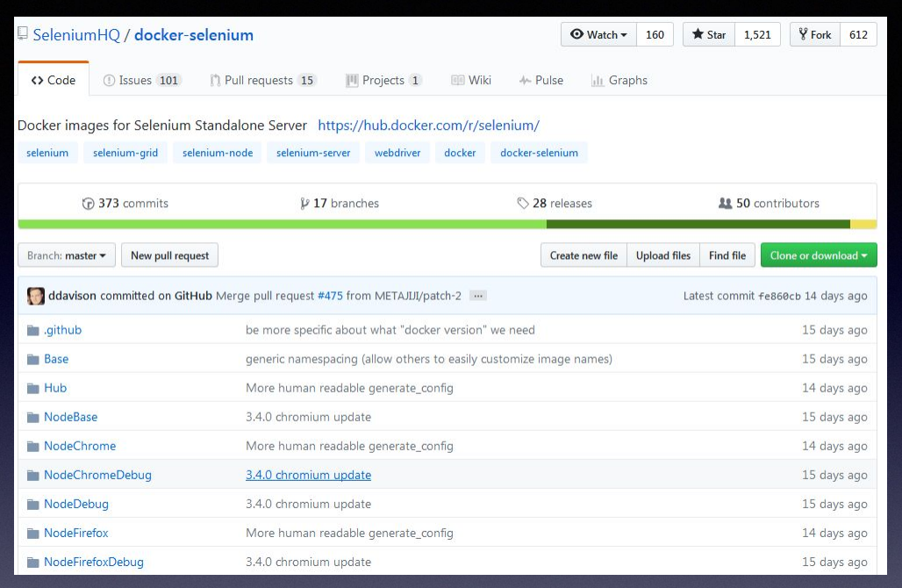This screenshot has width=902, height=588.
Task: Click the SeleniumHQ organization link
Action: [76, 34]
